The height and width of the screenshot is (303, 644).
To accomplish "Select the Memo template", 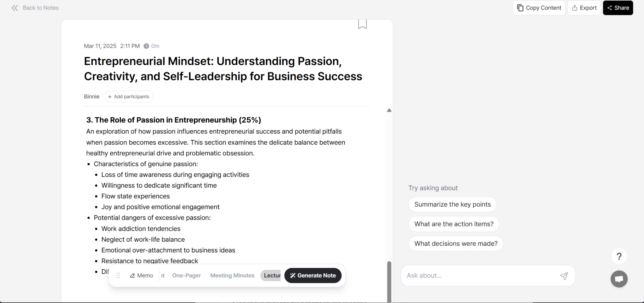I will click(142, 275).
